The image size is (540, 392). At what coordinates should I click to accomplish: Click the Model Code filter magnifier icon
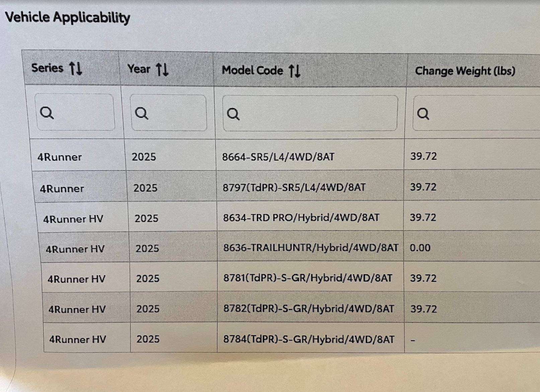(233, 114)
